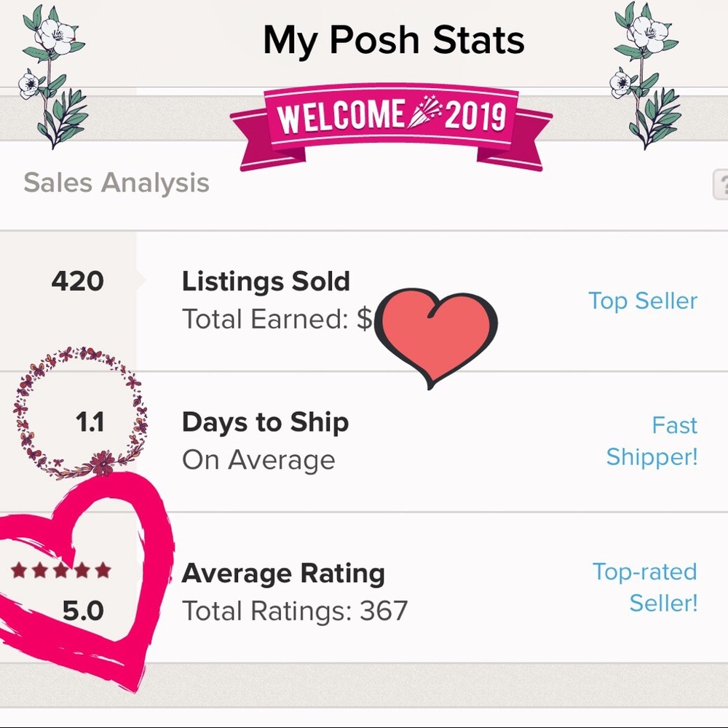Tap the 5.0 rating score
This screenshot has width=728, height=728.
coord(83,610)
